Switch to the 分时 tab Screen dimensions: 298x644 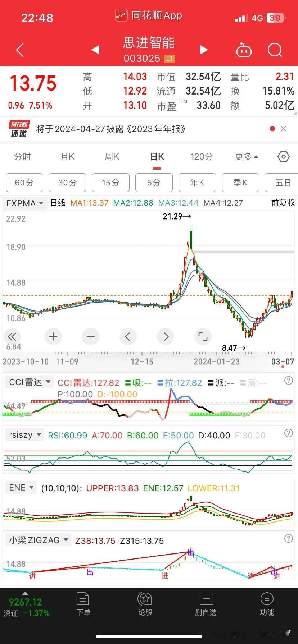22,157
